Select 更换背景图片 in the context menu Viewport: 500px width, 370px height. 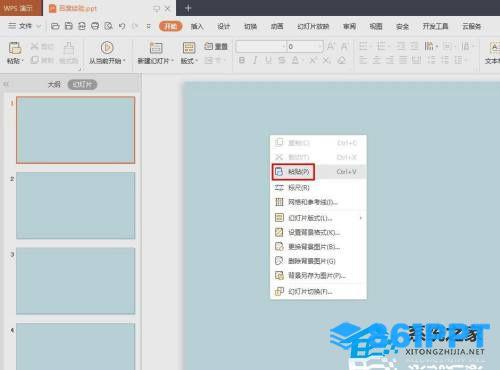(x=318, y=247)
